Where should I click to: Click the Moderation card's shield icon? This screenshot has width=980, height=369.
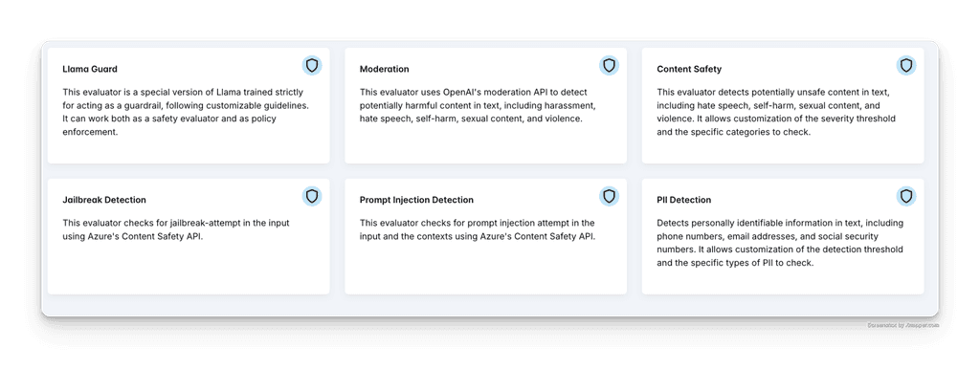(x=609, y=66)
